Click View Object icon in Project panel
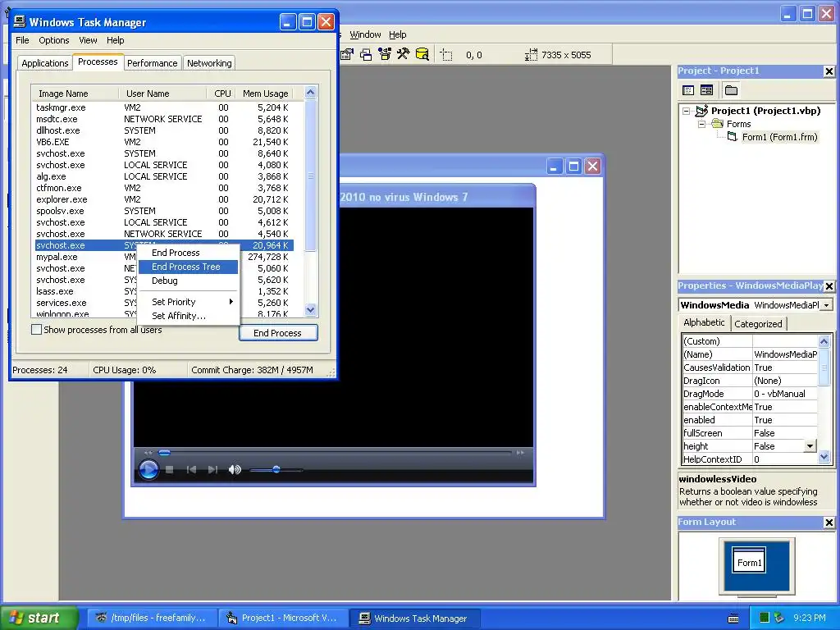 pyautogui.click(x=706, y=90)
